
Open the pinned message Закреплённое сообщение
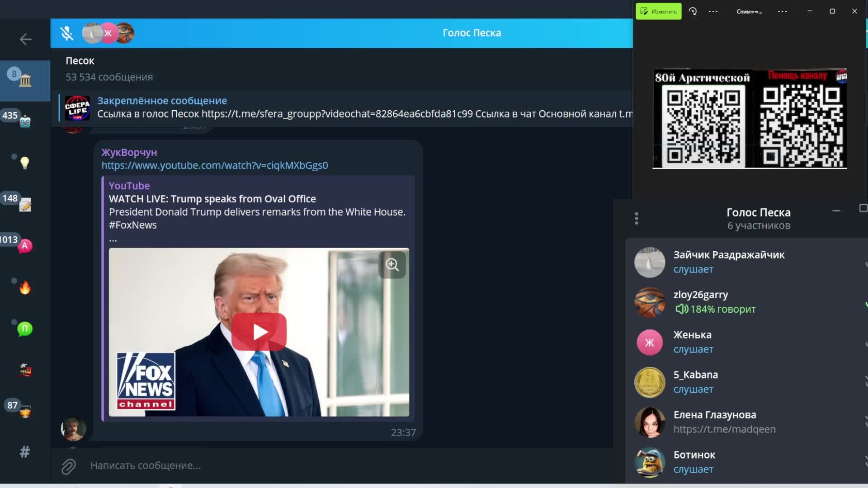click(x=346, y=108)
